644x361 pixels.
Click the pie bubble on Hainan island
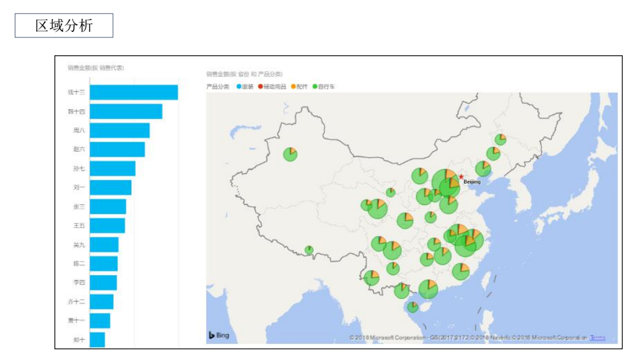click(x=413, y=306)
